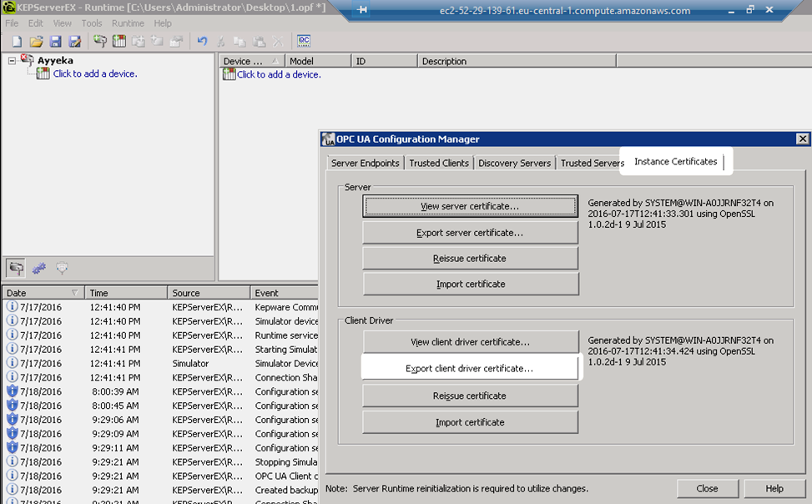Click the Close button in the dialog
This screenshot has height=504, width=812.
708,488
